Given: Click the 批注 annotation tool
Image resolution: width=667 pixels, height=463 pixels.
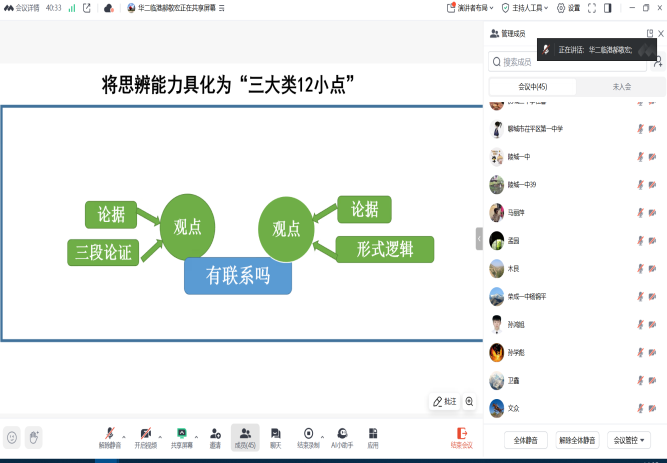Looking at the screenshot, I should point(445,401).
